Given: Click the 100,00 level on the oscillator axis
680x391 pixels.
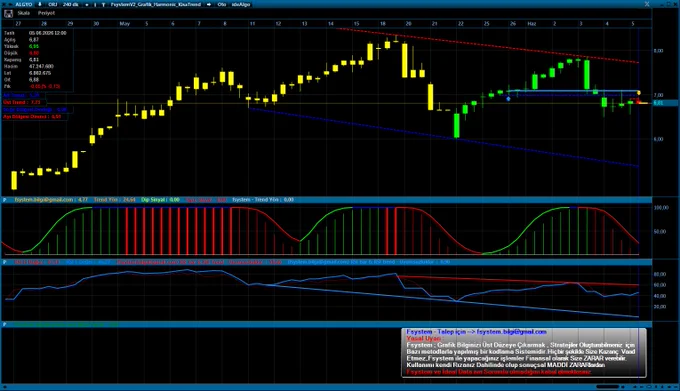Looking at the screenshot, I should coord(660,208).
